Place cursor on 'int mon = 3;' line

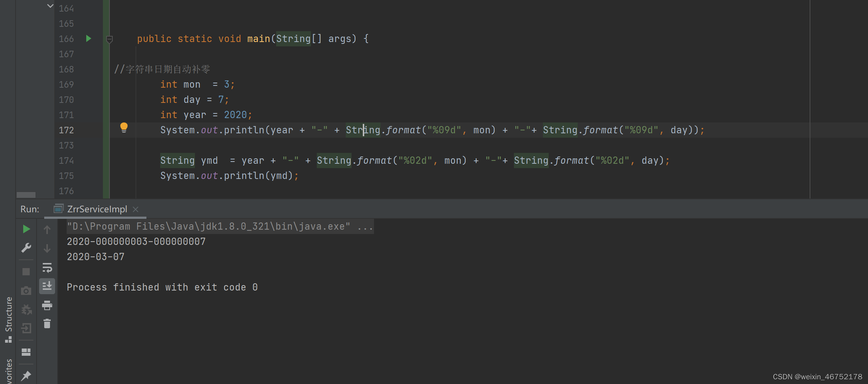pyautogui.click(x=198, y=84)
